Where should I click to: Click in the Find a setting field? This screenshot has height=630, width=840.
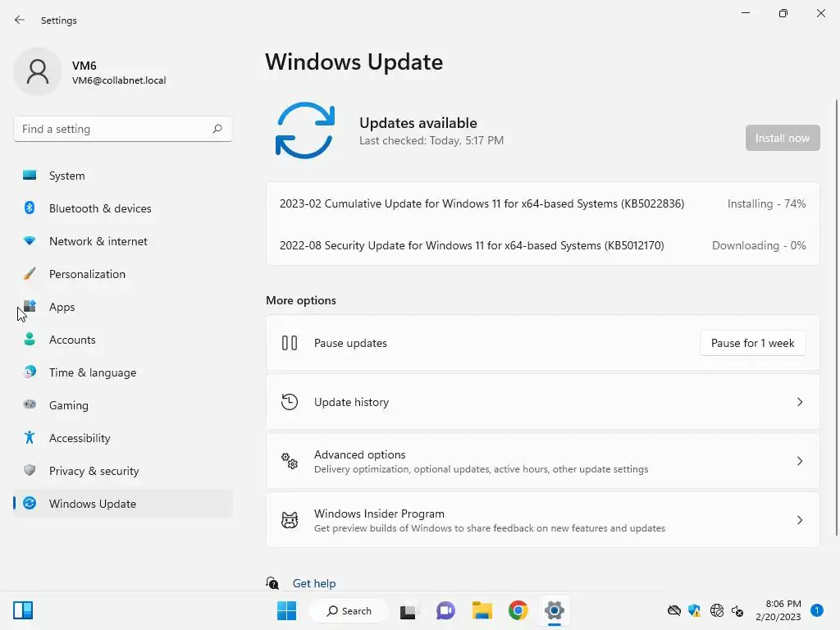click(x=123, y=129)
